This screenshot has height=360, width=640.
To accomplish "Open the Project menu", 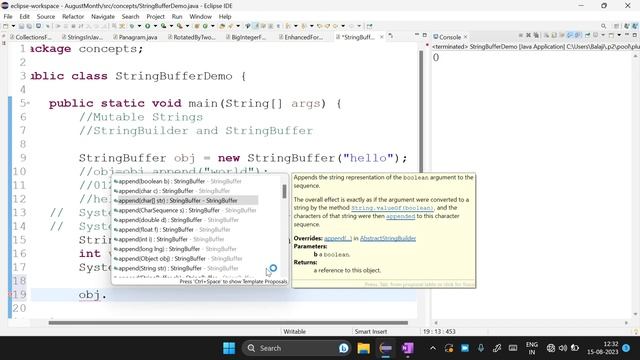I will coord(156,16).
